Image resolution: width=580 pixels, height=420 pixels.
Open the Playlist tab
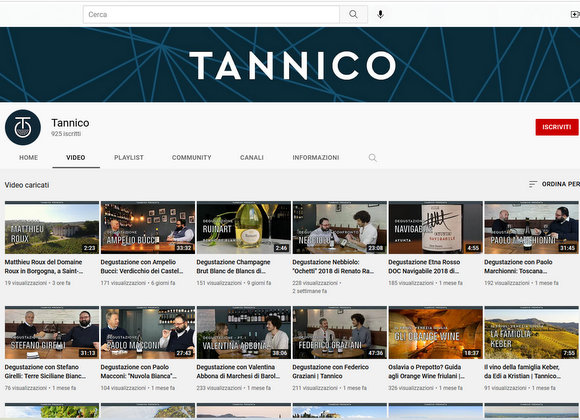tap(129, 158)
